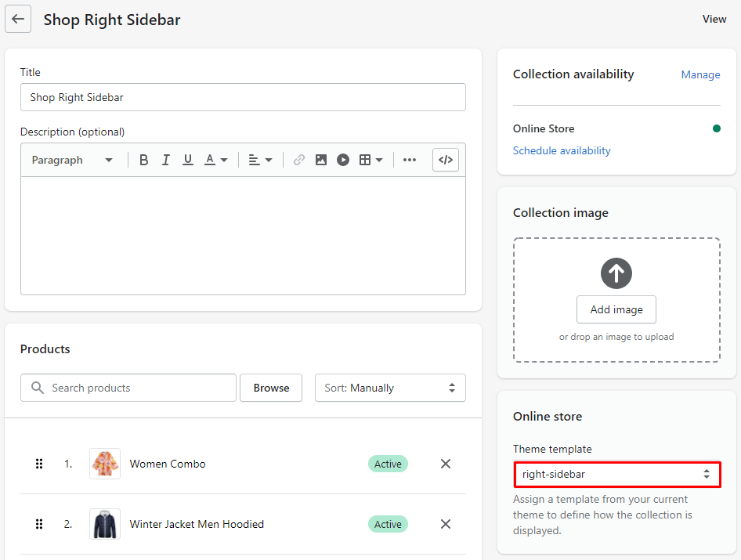Screen dimensions: 741x560
Task: Click Schedule availability link
Action: click(562, 150)
